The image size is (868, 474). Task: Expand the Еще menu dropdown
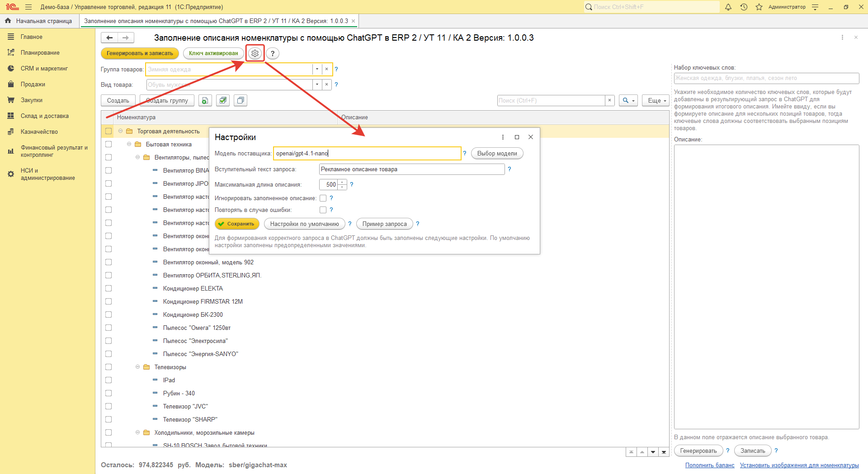tap(656, 100)
